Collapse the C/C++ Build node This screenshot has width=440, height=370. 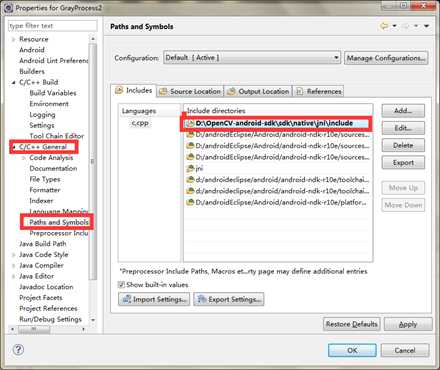coord(13,82)
